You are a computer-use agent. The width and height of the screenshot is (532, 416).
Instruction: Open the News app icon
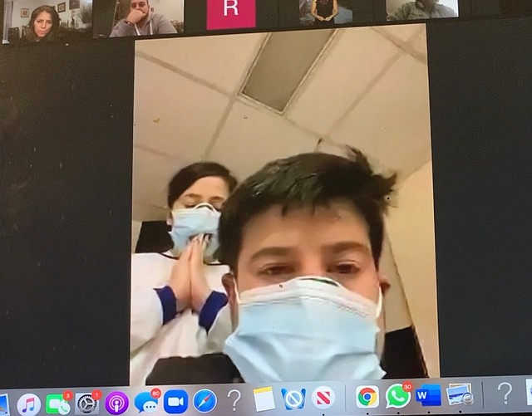[x=323, y=398]
